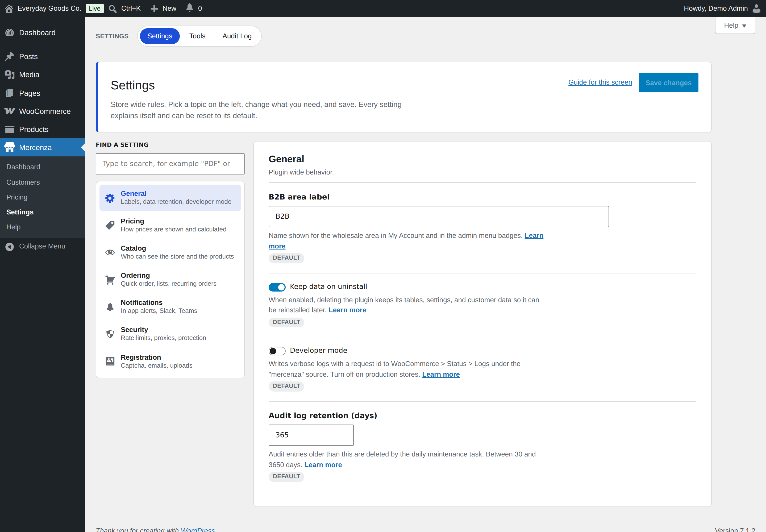Image resolution: width=766 pixels, height=532 pixels.
Task: Click the Collapse Menu arrow icon
Action: click(10, 246)
